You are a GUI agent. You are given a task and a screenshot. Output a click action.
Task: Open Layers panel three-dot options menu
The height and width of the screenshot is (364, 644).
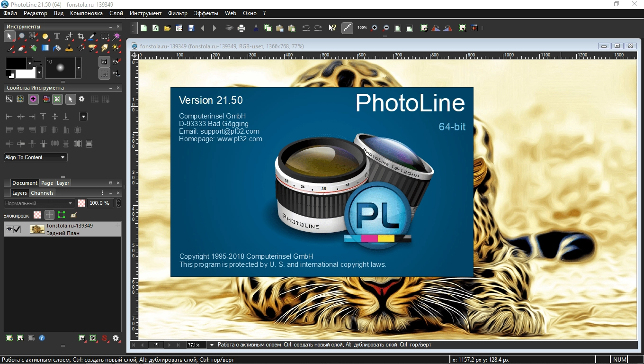point(102,193)
